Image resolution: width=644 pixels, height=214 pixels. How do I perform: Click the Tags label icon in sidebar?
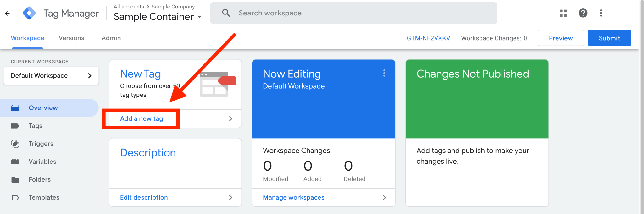15,126
